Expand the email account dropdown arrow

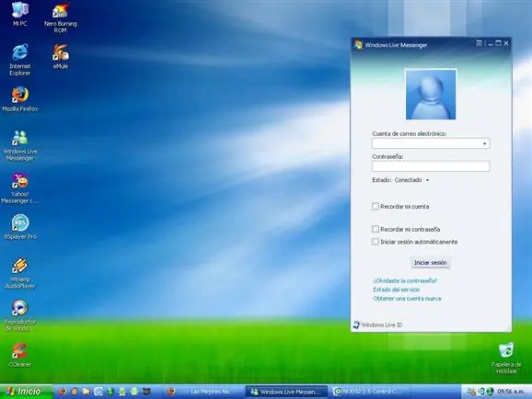[484, 143]
